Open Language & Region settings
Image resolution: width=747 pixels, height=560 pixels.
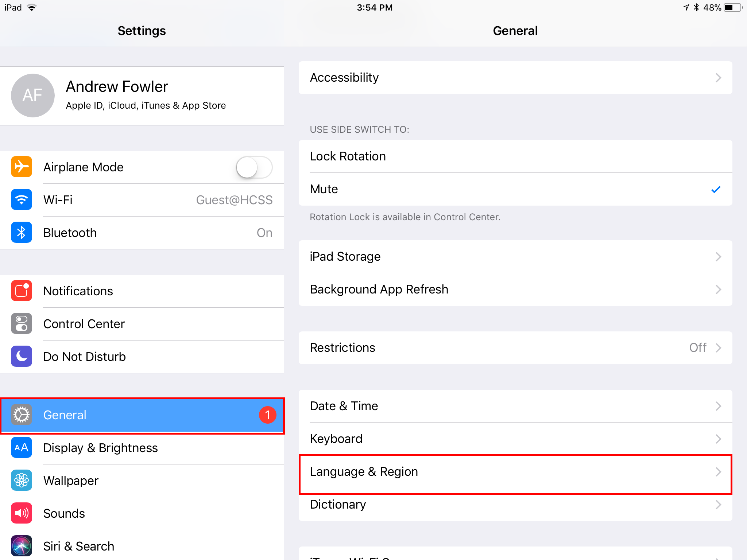[515, 471]
